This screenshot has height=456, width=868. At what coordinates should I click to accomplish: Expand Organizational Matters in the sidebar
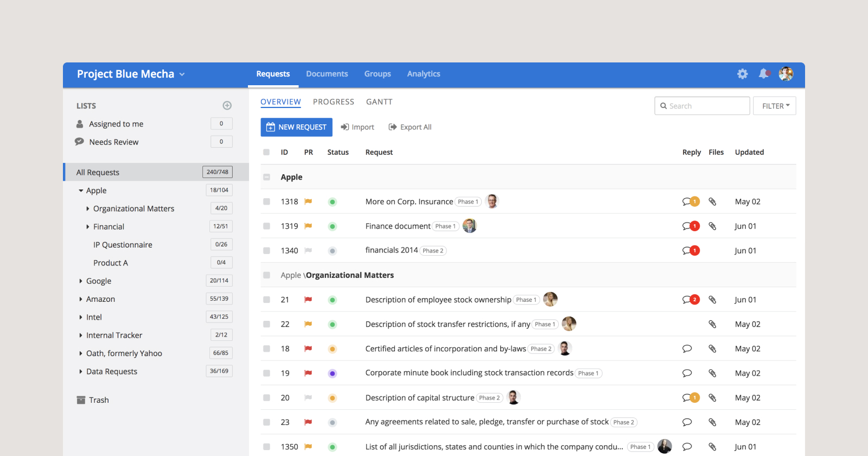click(88, 208)
